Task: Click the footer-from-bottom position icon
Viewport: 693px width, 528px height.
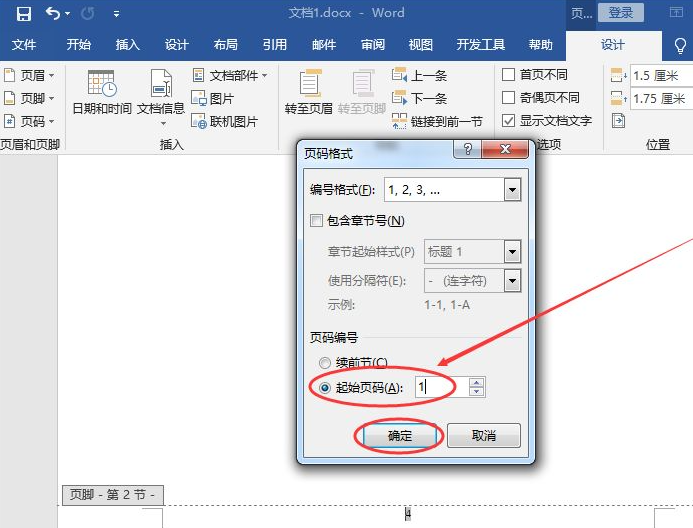Action: point(619,98)
